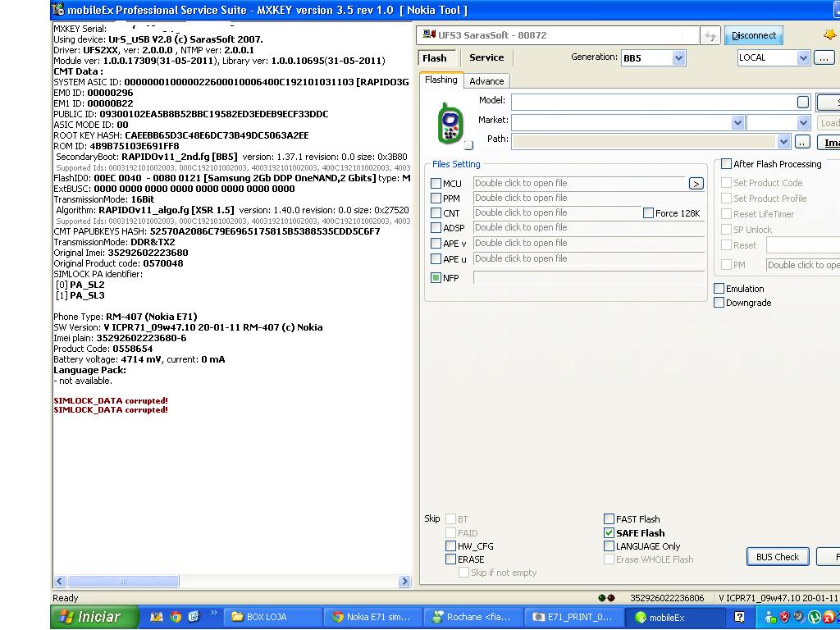This screenshot has height=630, width=840.
Task: Click the status bar connection indicator dots
Action: [x=606, y=598]
